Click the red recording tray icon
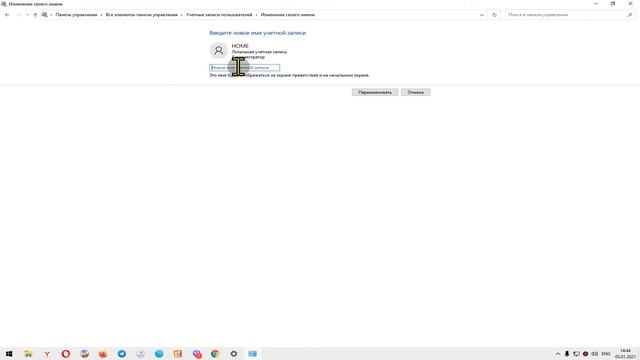Image resolution: width=640 pixels, height=360 pixels. click(585, 353)
